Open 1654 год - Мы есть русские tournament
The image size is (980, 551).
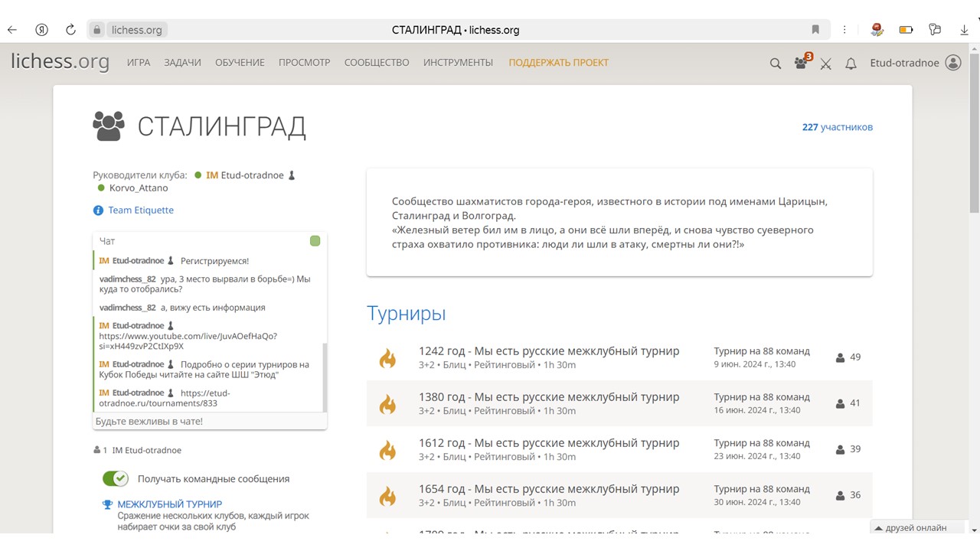(x=549, y=489)
